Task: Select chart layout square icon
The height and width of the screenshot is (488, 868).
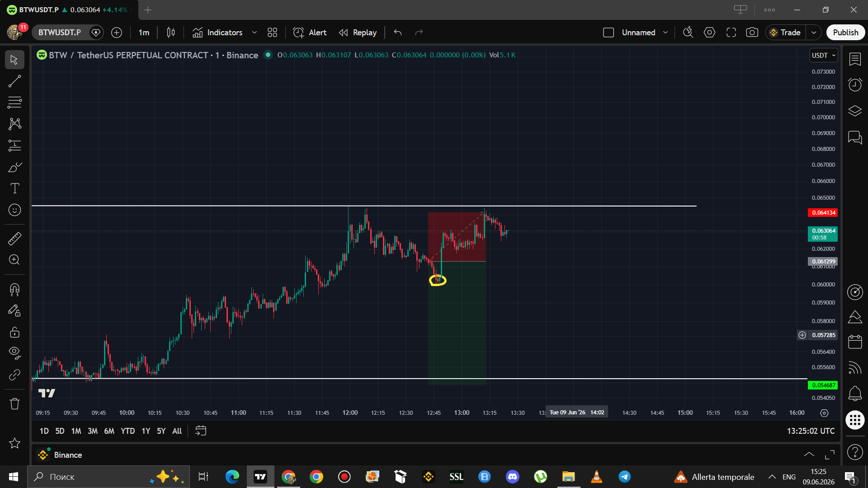Action: click(609, 33)
